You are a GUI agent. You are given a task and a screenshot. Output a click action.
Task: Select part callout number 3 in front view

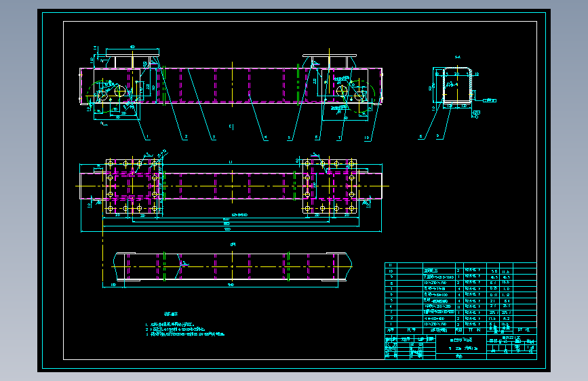[x=214, y=137]
